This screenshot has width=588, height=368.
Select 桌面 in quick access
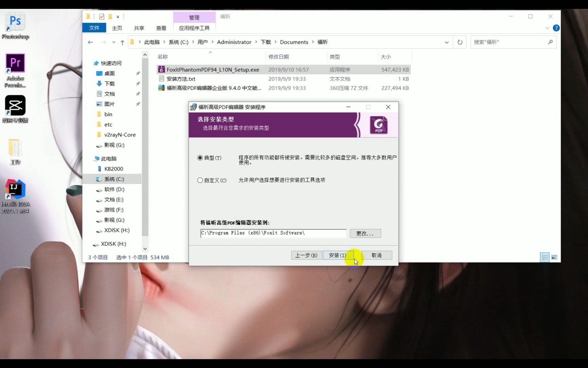click(109, 73)
